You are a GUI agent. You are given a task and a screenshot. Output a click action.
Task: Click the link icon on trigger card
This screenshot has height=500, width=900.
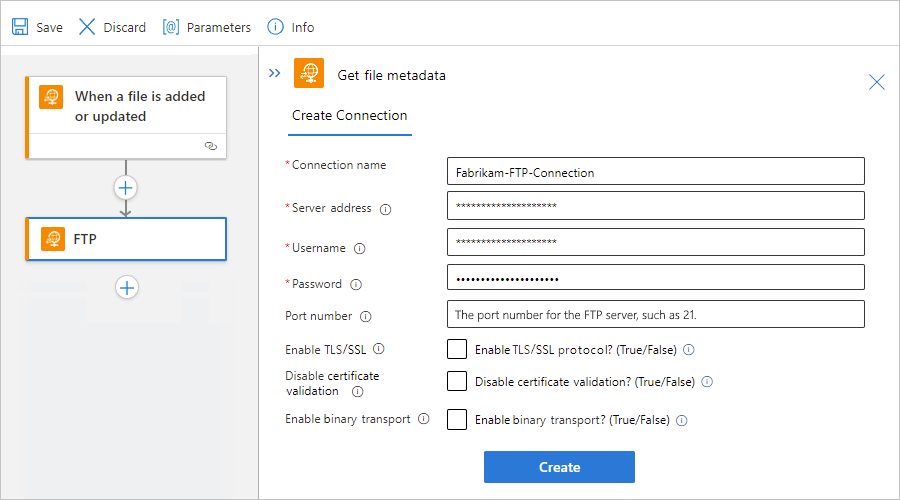(x=210, y=146)
